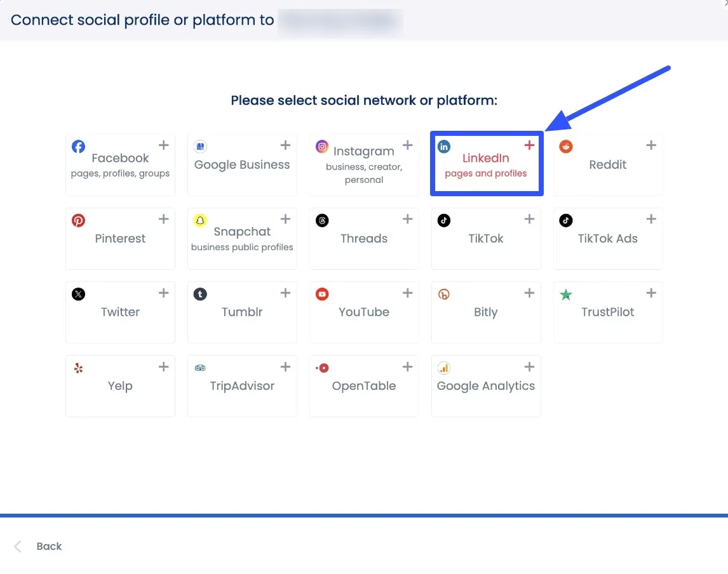Select the TripAdvisor tile
Screen dimensions: 728x574
click(242, 386)
